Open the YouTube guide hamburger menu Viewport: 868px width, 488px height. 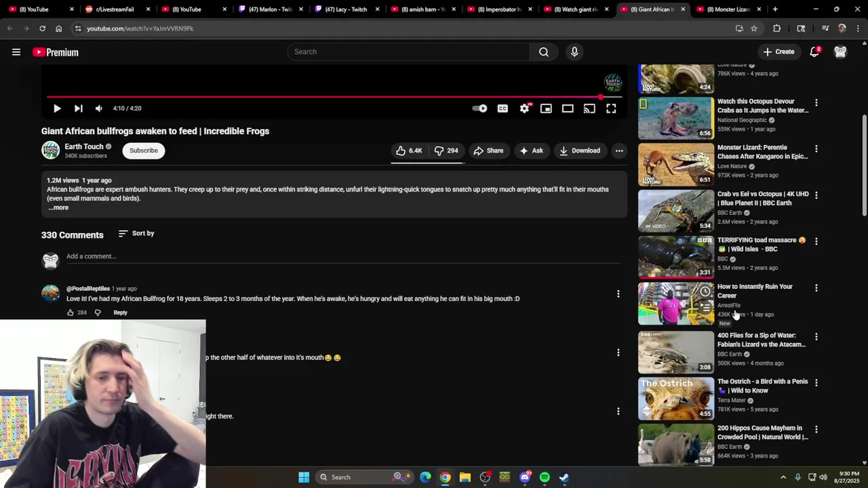[x=16, y=52]
